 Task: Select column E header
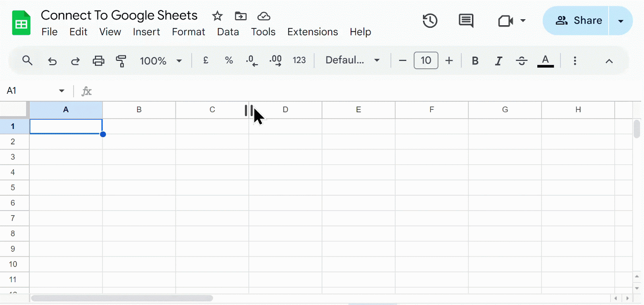(x=359, y=110)
